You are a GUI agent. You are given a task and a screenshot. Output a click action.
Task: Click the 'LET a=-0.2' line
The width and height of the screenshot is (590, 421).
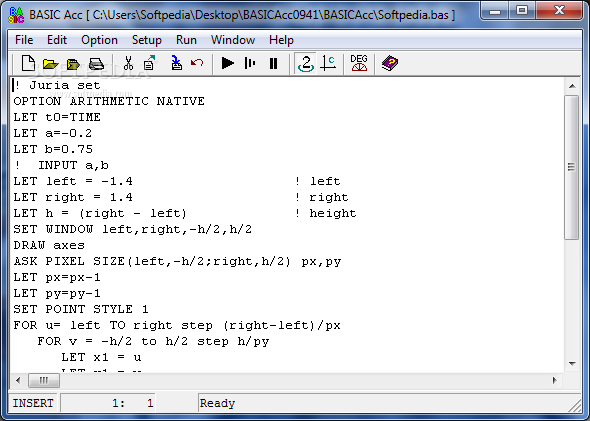(53, 133)
